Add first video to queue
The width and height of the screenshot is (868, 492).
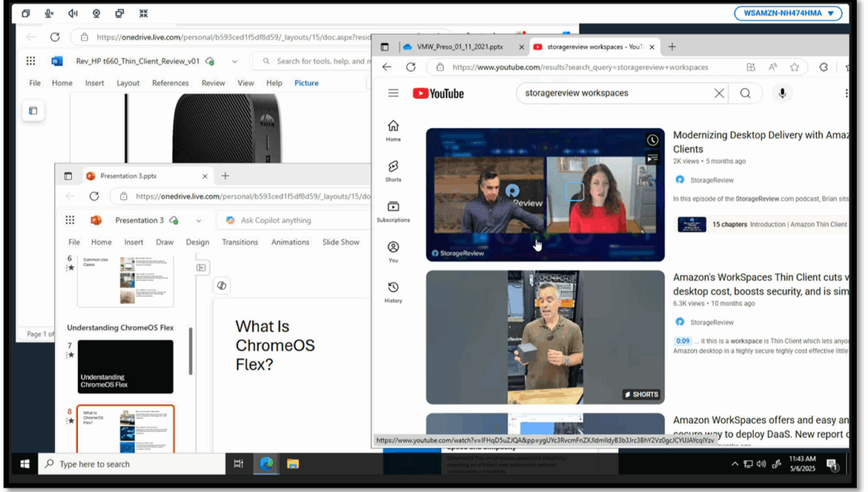coord(652,159)
